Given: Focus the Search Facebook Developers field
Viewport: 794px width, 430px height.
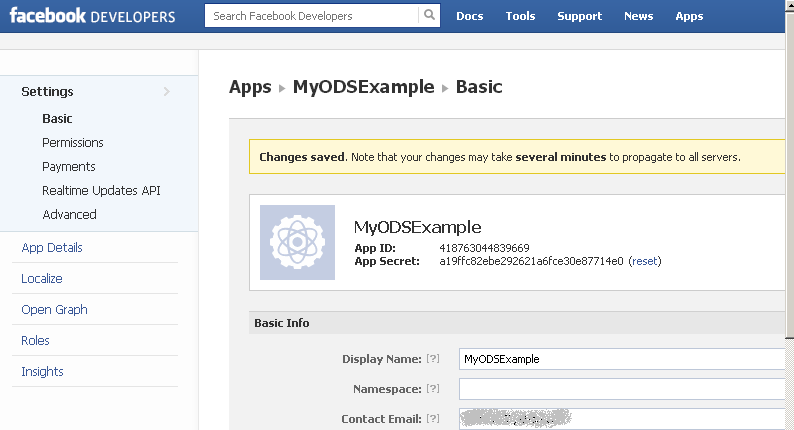Looking at the screenshot, I should (x=312, y=16).
